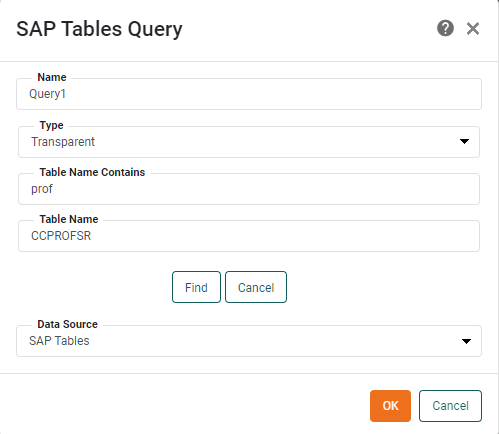Open help via the question mark icon
The image size is (499, 434).
coord(445,28)
